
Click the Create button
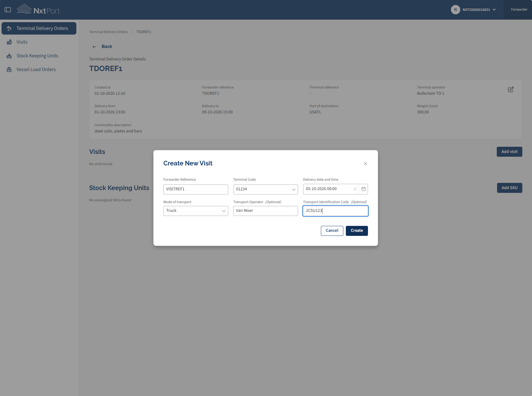pyautogui.click(x=357, y=231)
